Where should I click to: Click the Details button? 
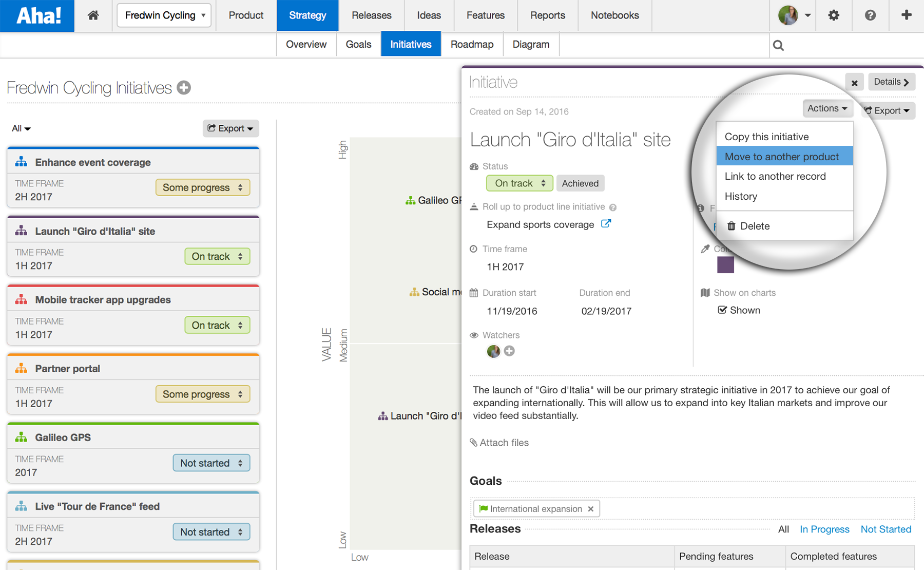pos(891,82)
